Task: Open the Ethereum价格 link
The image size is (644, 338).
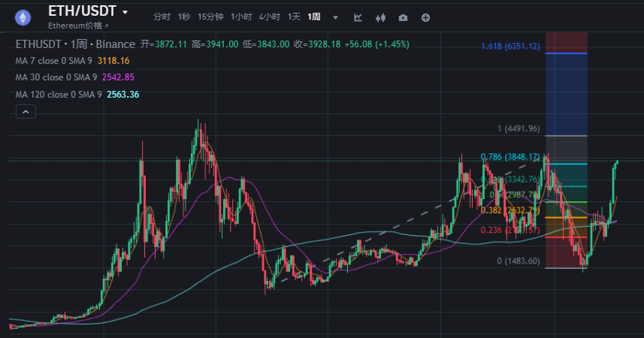Action: 78,26
